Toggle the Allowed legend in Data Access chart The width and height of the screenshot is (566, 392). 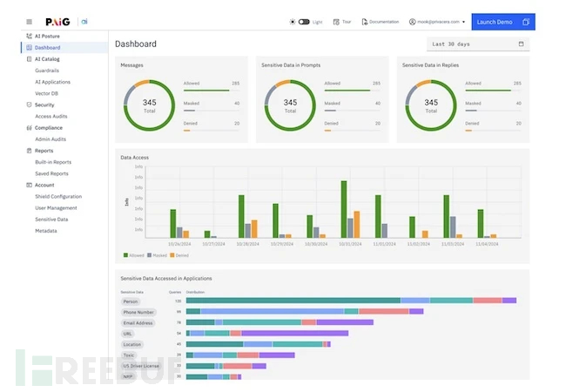click(x=133, y=255)
